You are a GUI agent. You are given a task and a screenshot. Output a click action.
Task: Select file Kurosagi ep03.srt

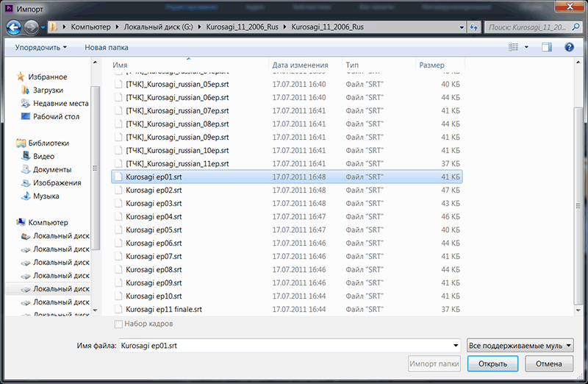point(287,204)
